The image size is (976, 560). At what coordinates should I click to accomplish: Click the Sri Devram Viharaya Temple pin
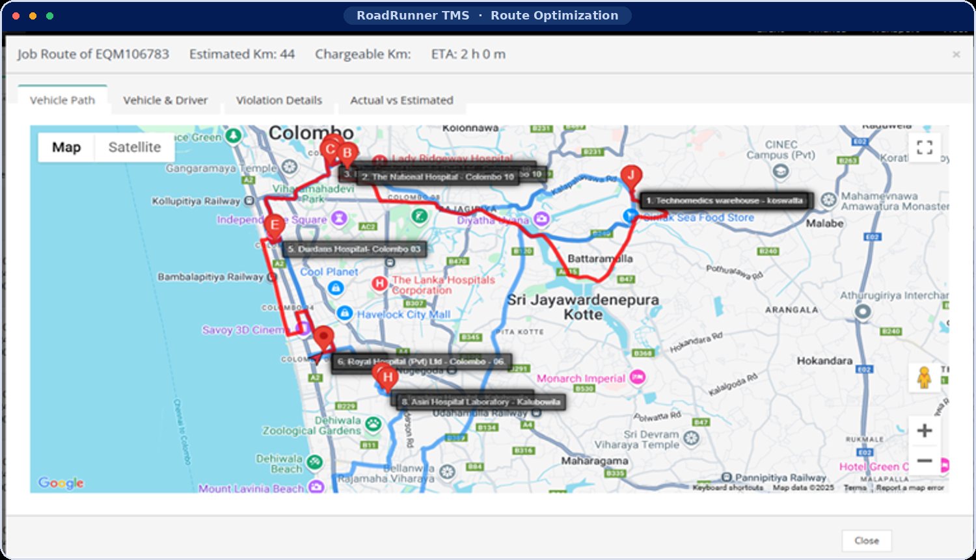click(x=691, y=438)
